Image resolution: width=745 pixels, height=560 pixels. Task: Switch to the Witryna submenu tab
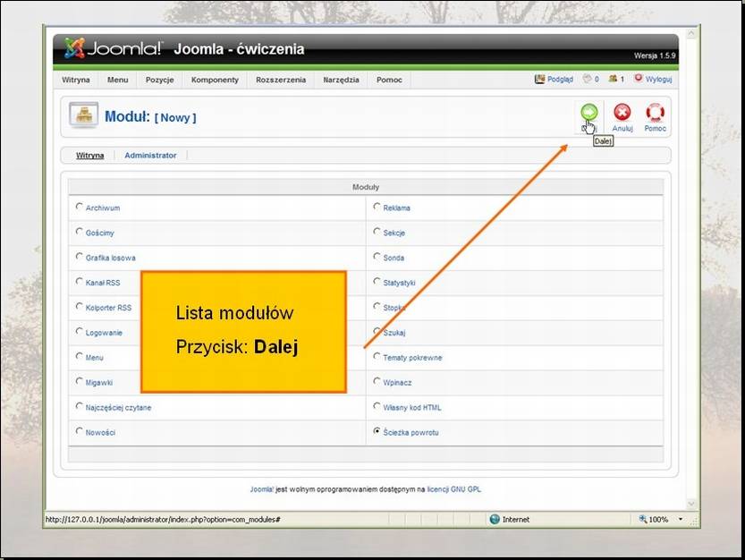[89, 156]
